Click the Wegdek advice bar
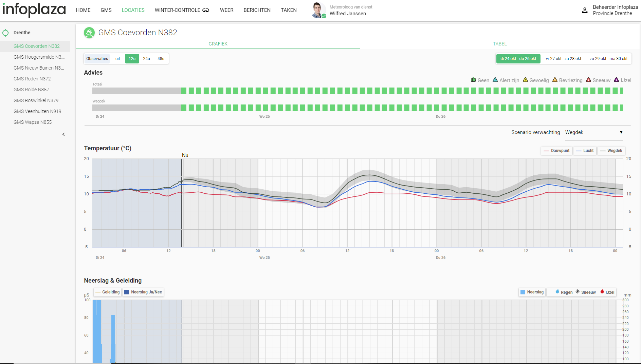 point(358,108)
